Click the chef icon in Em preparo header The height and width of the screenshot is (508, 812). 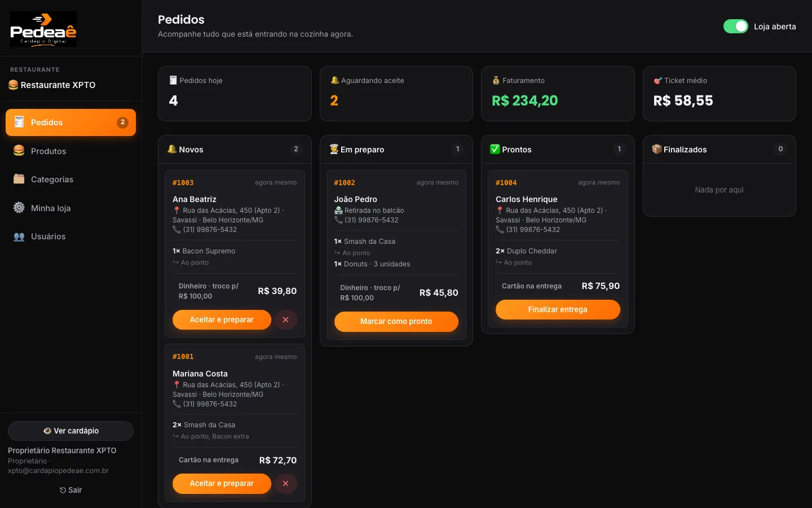[334, 149]
